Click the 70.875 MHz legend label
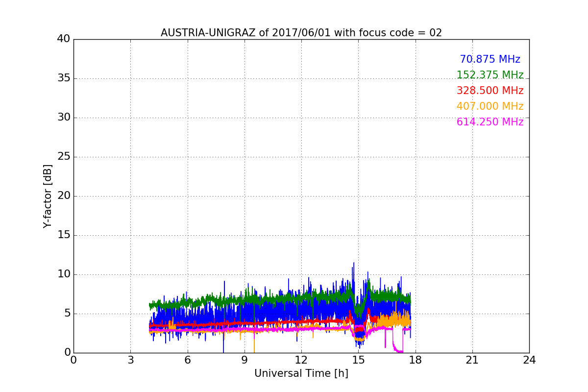This screenshot has height=392, width=588. tap(490, 59)
